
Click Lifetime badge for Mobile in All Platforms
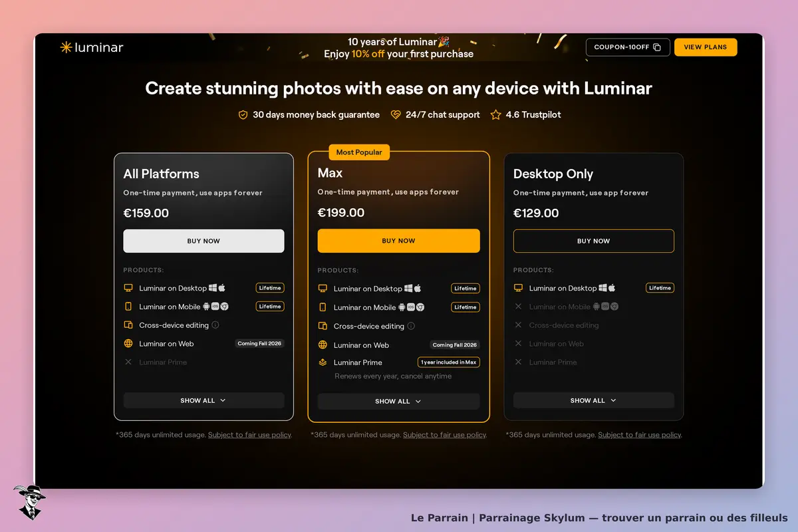pos(270,307)
